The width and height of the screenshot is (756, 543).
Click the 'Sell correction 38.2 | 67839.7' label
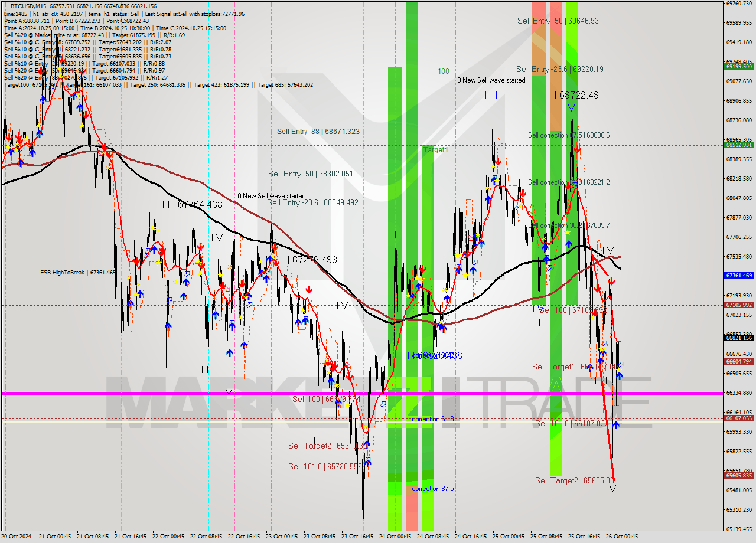(x=569, y=225)
